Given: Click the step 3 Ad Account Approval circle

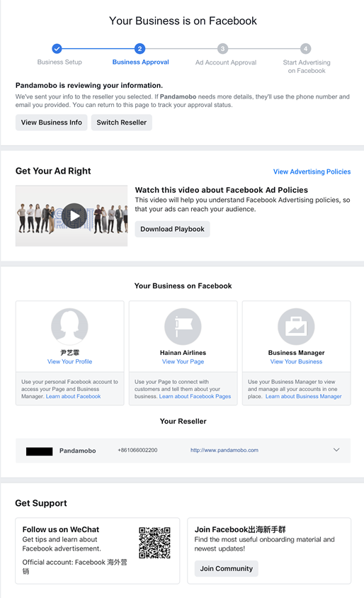Looking at the screenshot, I should [x=222, y=49].
